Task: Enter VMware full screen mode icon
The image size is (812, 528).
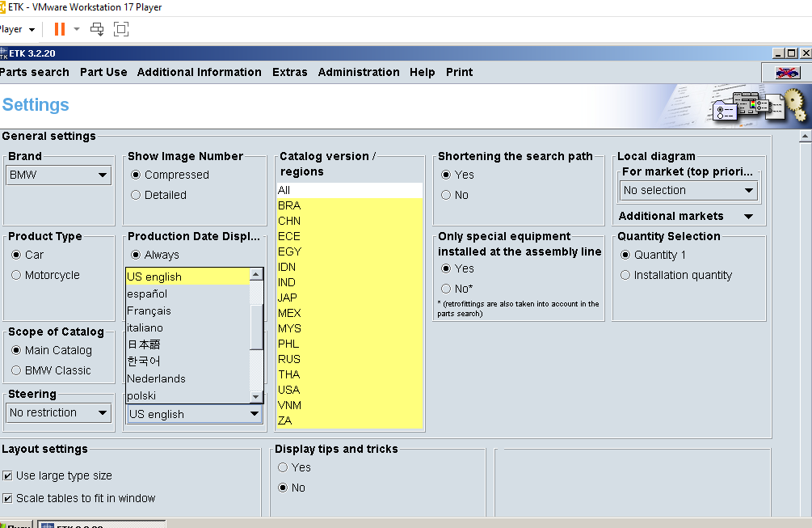Action: [x=121, y=29]
